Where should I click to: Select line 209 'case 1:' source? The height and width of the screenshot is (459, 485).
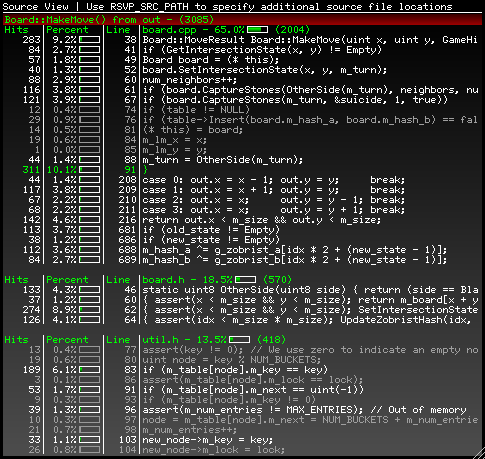(x=274, y=190)
